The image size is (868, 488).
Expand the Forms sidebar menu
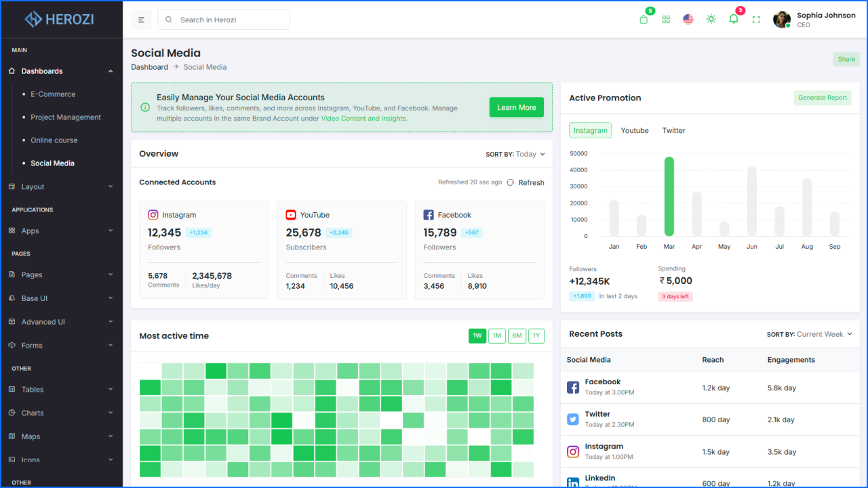tap(61, 346)
